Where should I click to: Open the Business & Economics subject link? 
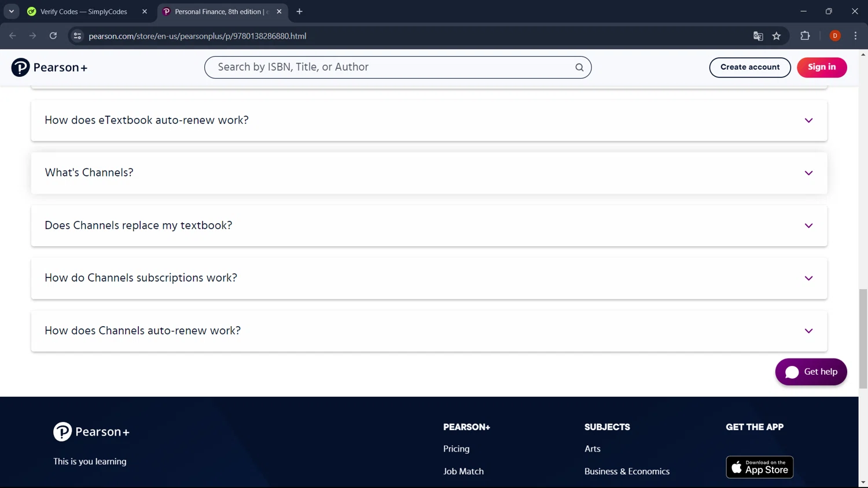pos(627,471)
